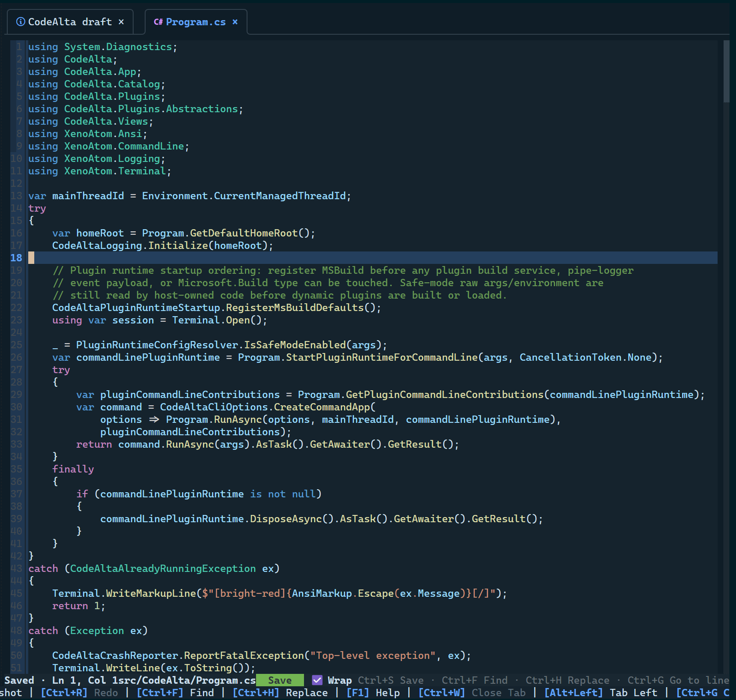The image size is (736, 700).
Task: Click 'CodeAltaLogging.Initialize' on line 17
Action: [x=130, y=245]
